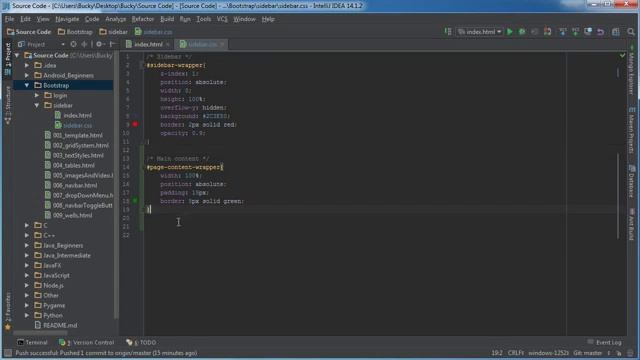The image size is (640, 360).
Task: Click the lock icon in status bar
Action: [x=619, y=353]
